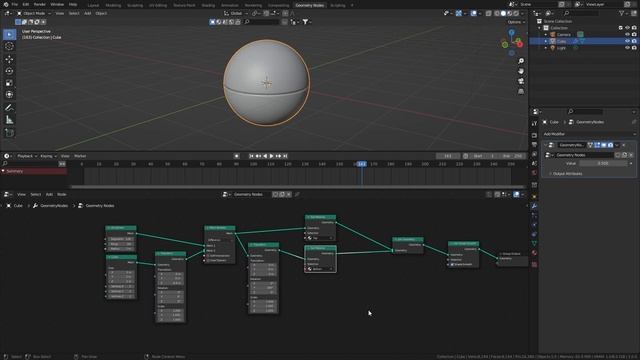Click the Value field in the modifier
This screenshot has height=360, width=640.
click(603, 163)
